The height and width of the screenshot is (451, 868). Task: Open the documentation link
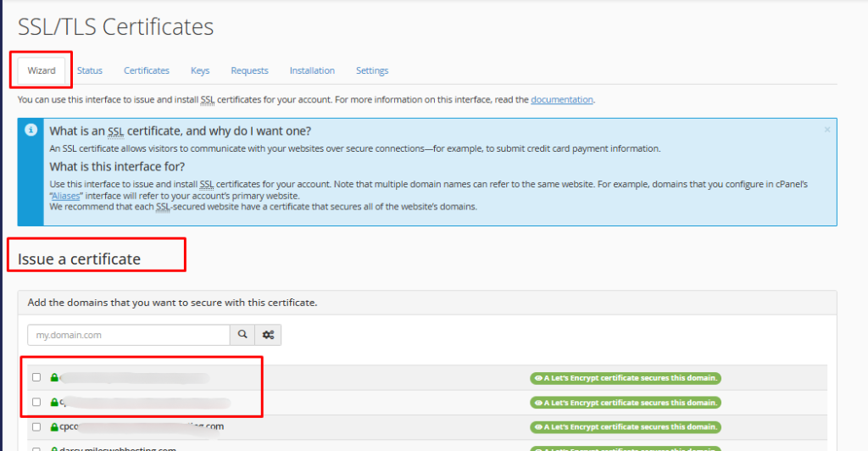click(562, 100)
